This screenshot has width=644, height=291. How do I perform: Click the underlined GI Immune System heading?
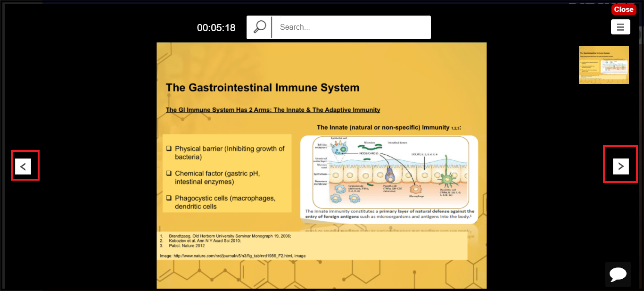click(272, 110)
